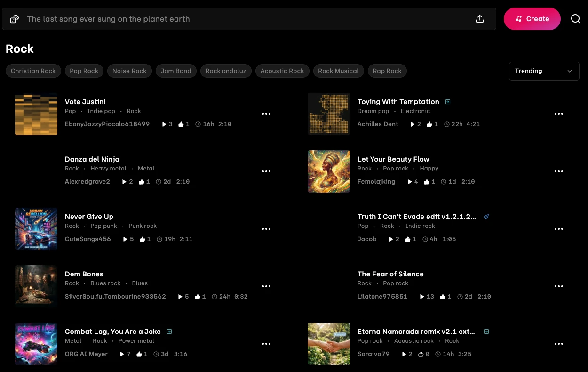This screenshot has height=372, width=588.
Task: Open the Danza del Ninja song title
Action: (92, 159)
